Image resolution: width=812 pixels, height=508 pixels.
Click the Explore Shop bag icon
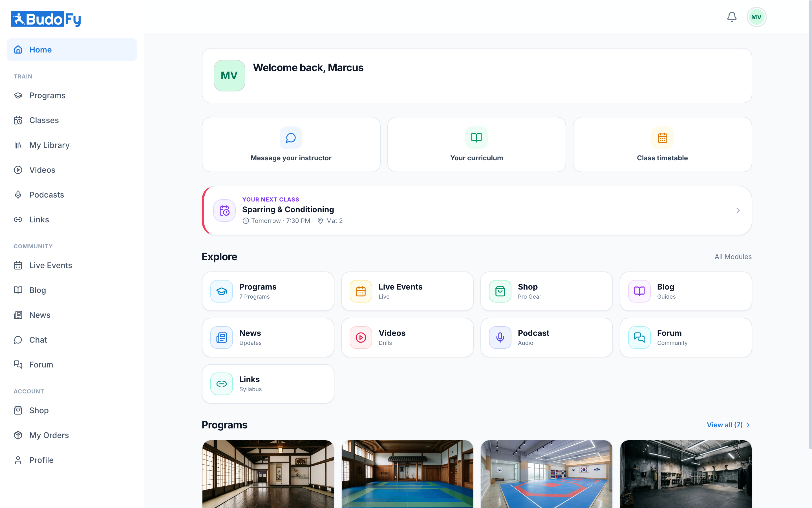point(500,291)
